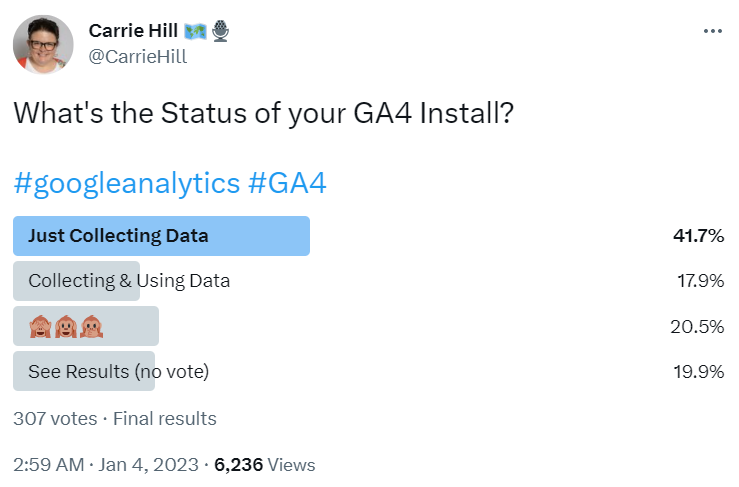Click the 20.5% poll result percentage
The width and height of the screenshot is (739, 487).
coord(697,326)
